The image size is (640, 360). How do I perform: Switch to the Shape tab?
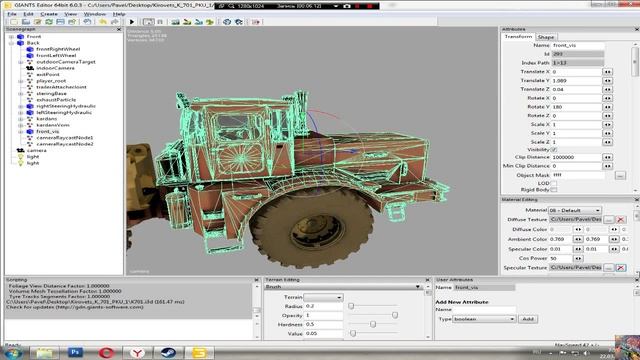point(546,37)
